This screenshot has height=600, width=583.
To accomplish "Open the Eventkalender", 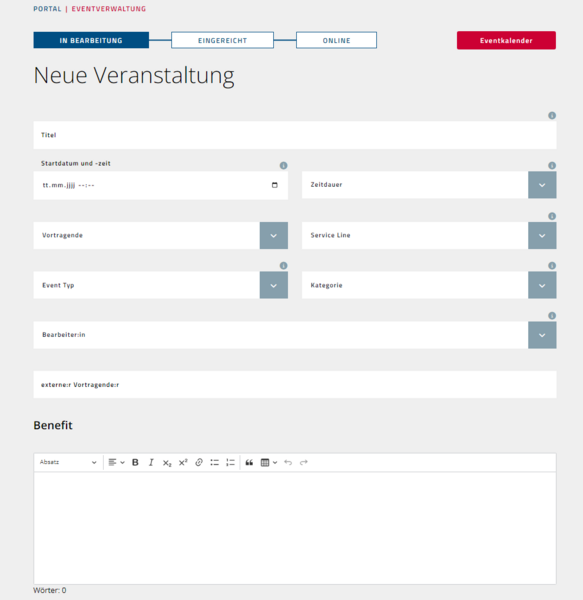I will [x=506, y=40].
